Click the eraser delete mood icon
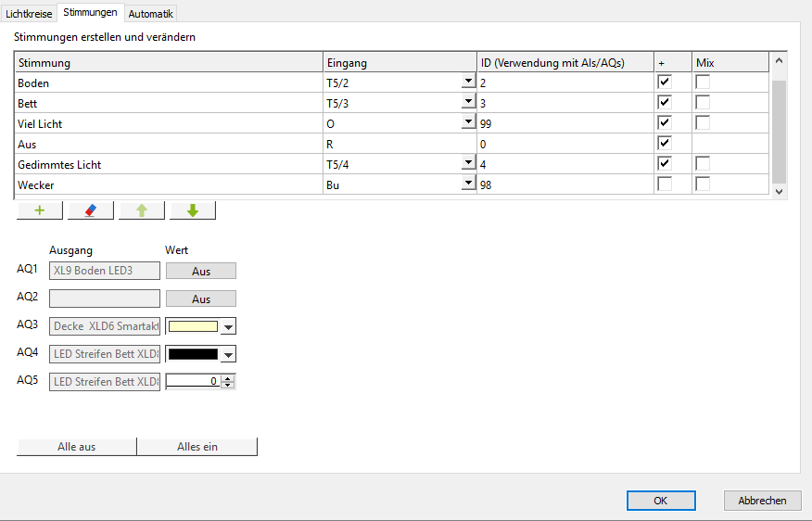Viewport: 812px width, 521px height. pyautogui.click(x=91, y=210)
